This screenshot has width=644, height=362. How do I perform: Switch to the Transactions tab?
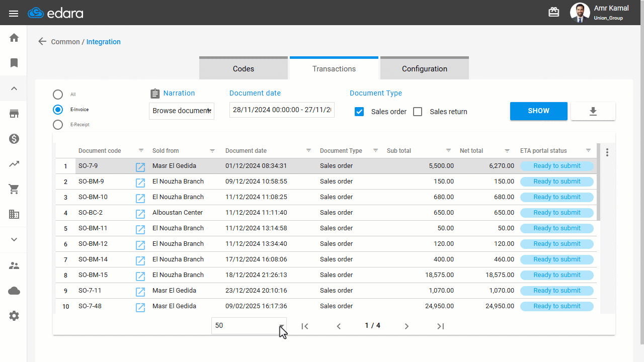click(x=334, y=68)
